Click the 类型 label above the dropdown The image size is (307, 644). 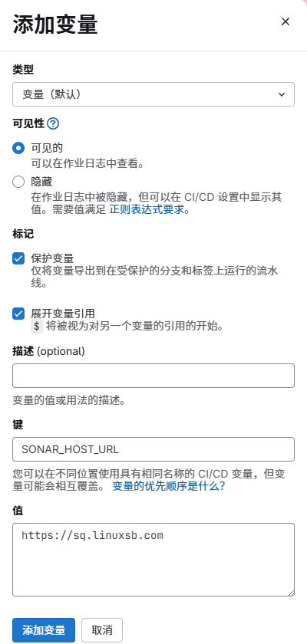[23, 70]
